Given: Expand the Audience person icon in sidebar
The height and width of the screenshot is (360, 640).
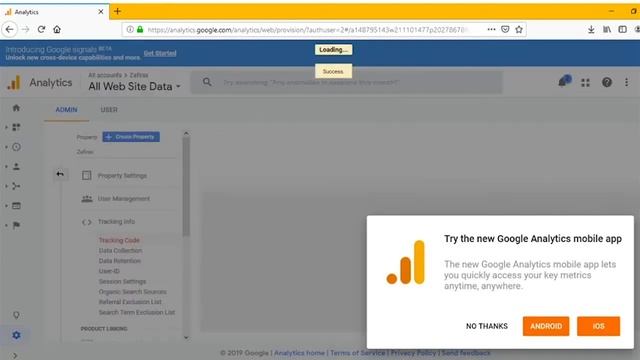Looking at the screenshot, I should tap(16, 167).
